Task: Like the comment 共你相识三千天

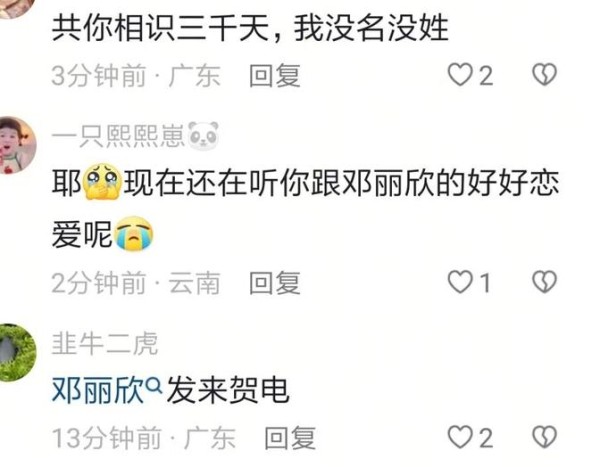Action: pyautogui.click(x=460, y=74)
